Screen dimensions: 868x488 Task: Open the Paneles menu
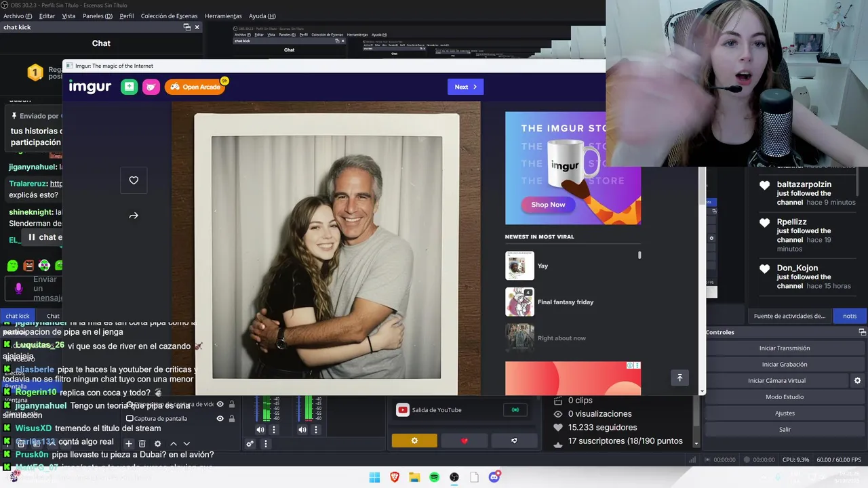point(98,16)
